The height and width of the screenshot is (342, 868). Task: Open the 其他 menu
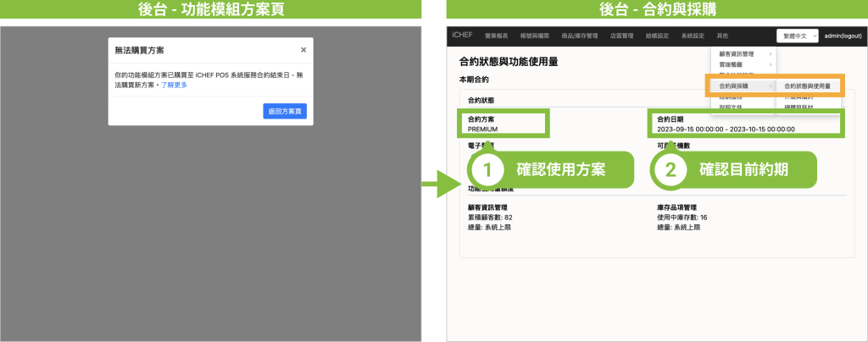pyautogui.click(x=722, y=36)
